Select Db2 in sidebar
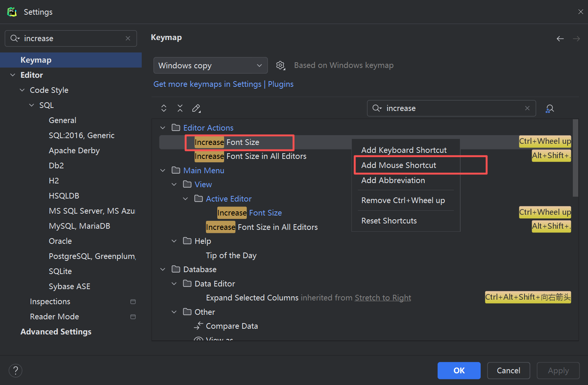Image resolution: width=588 pixels, height=385 pixels. click(56, 166)
